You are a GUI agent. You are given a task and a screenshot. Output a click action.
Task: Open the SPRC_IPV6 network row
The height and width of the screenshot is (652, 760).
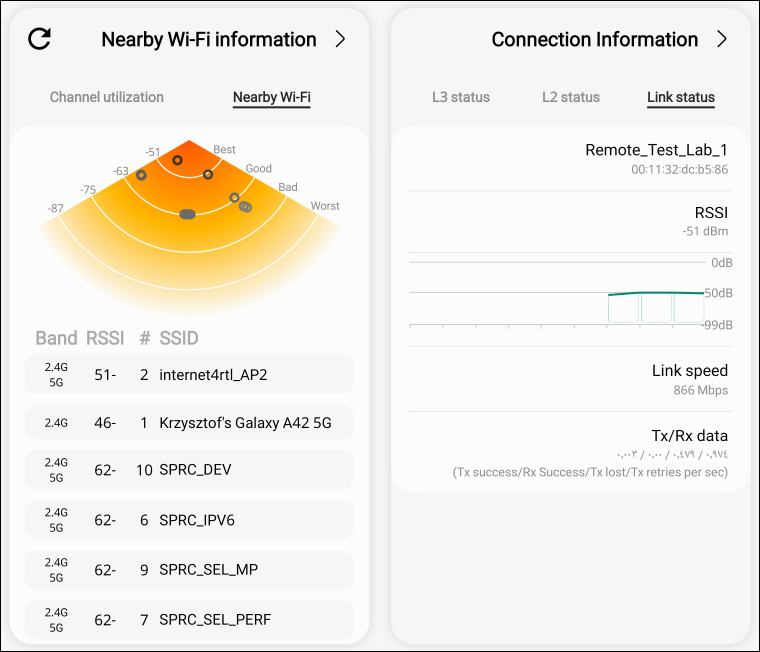coord(189,520)
